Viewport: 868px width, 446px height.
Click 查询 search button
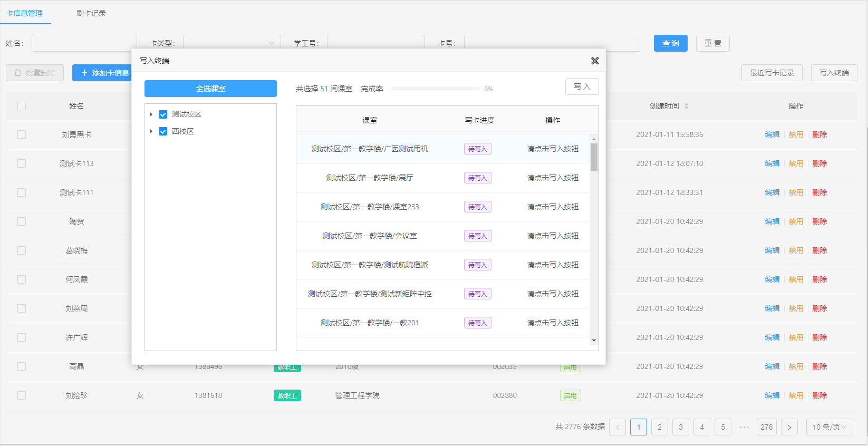point(671,43)
